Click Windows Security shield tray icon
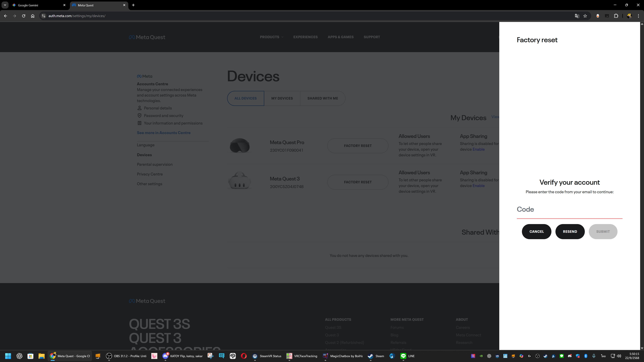644x362 pixels. coord(578,356)
